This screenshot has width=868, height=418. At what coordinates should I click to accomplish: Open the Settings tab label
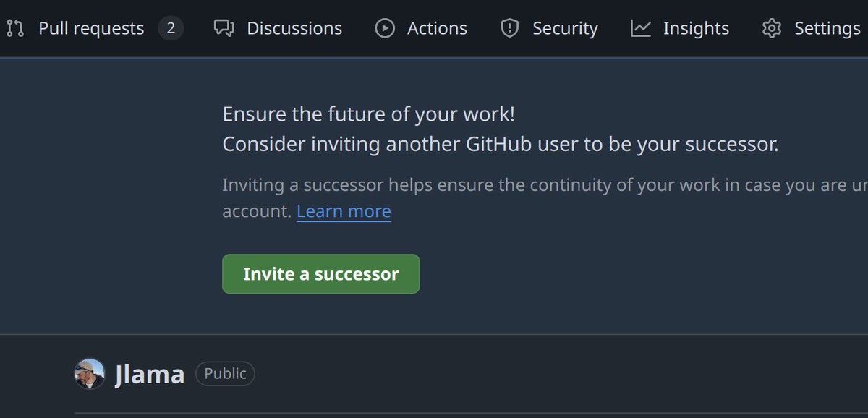pyautogui.click(x=827, y=28)
